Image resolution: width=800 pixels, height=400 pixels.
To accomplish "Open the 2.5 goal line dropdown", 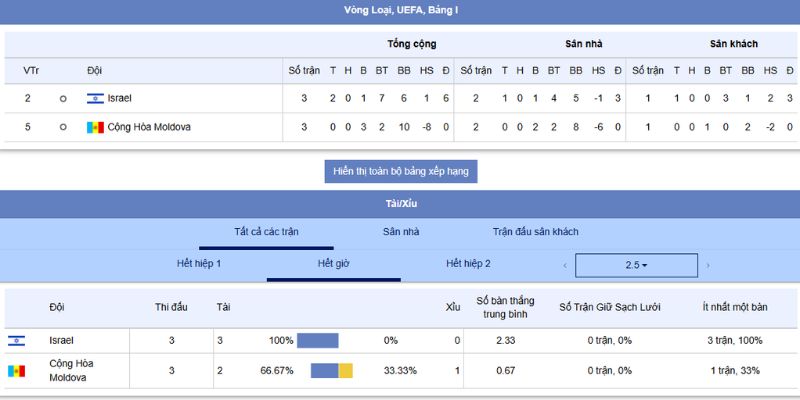I will (x=636, y=265).
